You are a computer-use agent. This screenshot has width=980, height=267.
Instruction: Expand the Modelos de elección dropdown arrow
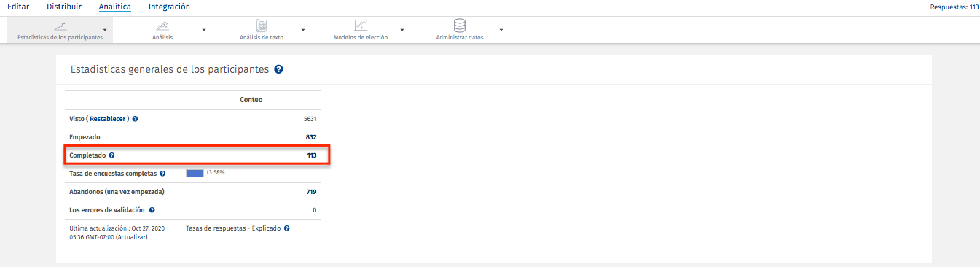click(x=401, y=30)
